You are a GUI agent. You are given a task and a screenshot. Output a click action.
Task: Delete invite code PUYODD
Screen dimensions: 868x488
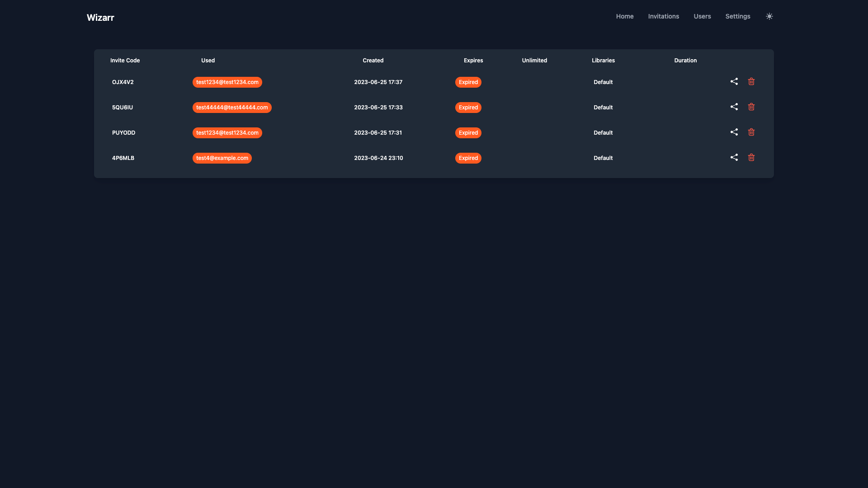[751, 132]
